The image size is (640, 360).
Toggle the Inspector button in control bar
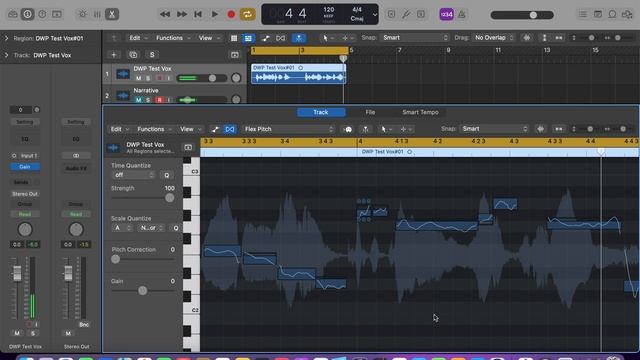click(27, 14)
